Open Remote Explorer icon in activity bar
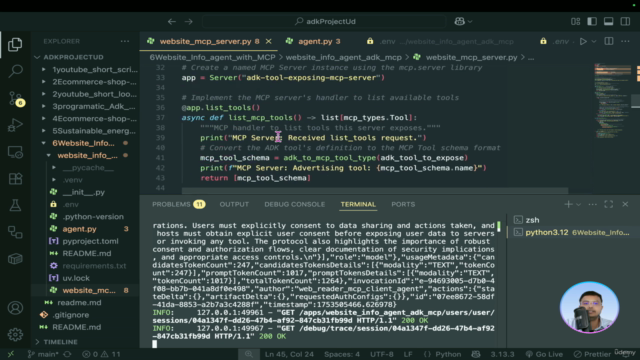 15,152
